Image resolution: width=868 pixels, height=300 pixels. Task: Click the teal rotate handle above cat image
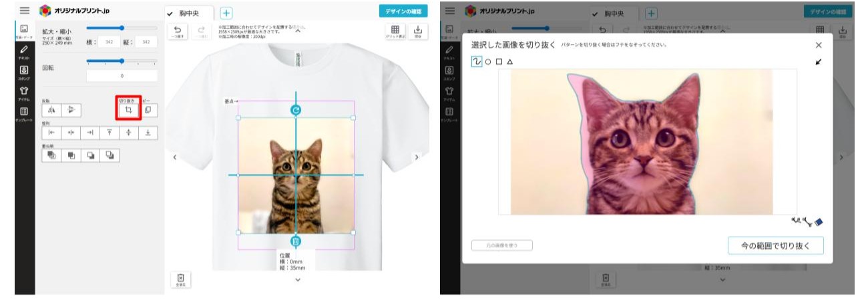pyautogui.click(x=296, y=110)
